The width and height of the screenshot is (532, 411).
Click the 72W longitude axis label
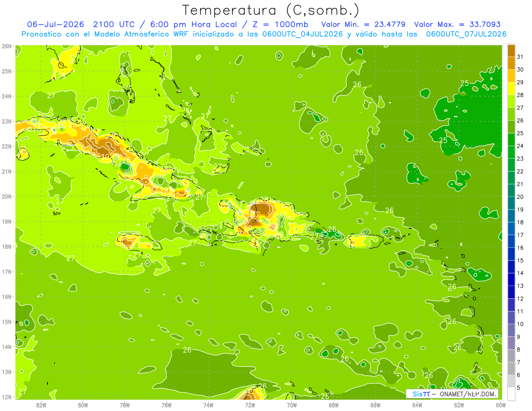tap(250, 405)
